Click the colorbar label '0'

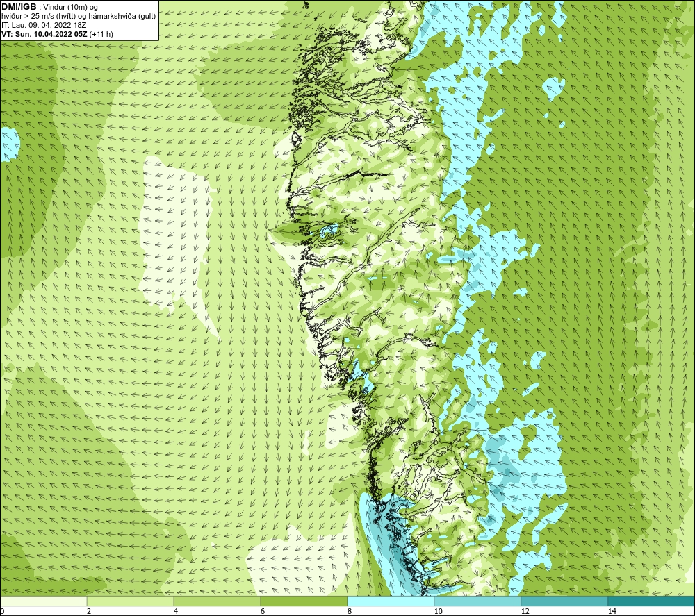pyautogui.click(x=2, y=611)
